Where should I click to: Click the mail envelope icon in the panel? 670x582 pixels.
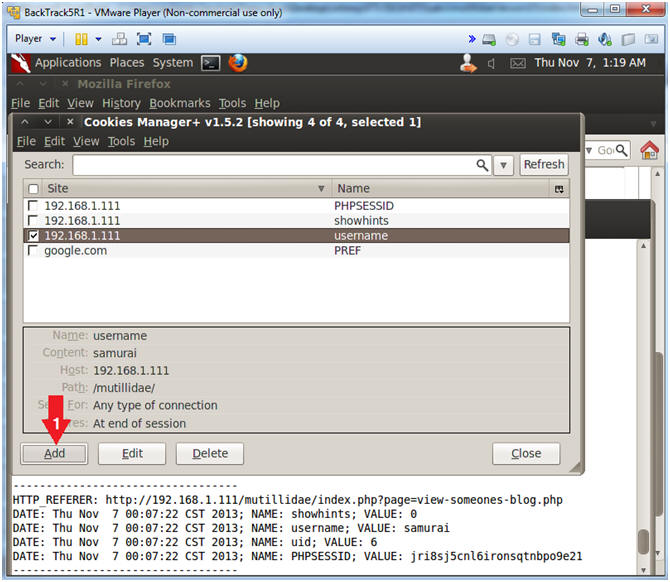(x=518, y=64)
